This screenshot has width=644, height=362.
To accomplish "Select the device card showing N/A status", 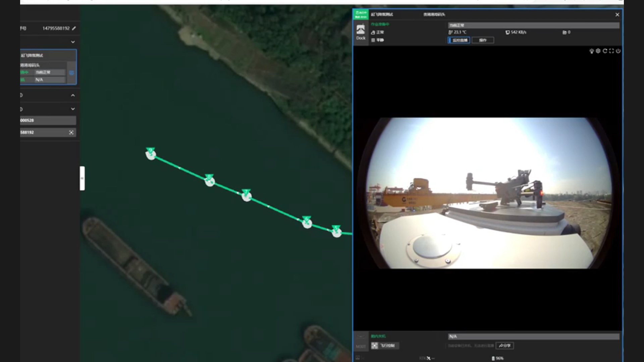I will tap(48, 67).
